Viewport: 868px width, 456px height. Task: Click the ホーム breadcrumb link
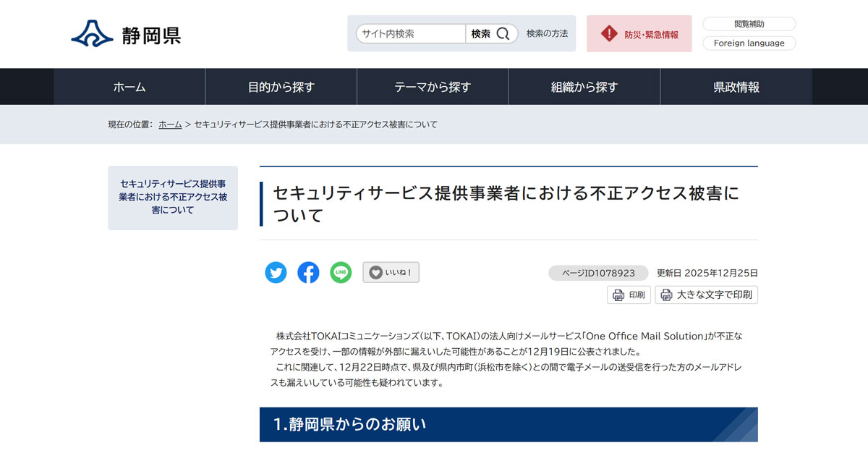tap(169, 124)
